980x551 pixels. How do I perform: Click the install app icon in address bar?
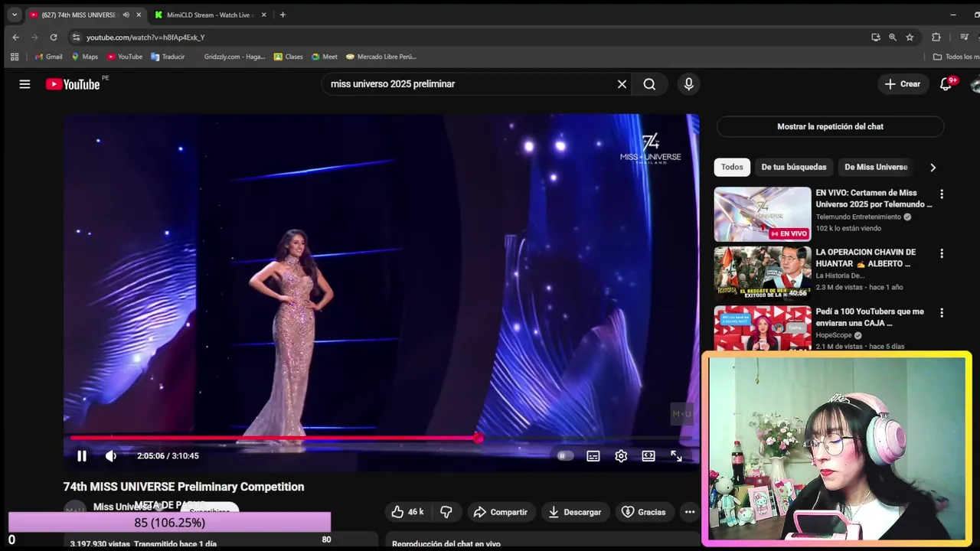(x=875, y=37)
